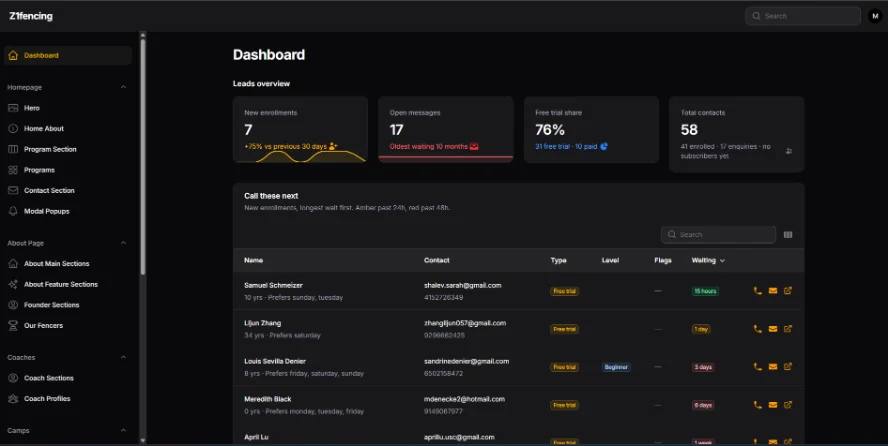Open Louis Sevilla Denier record link icon

tap(788, 367)
